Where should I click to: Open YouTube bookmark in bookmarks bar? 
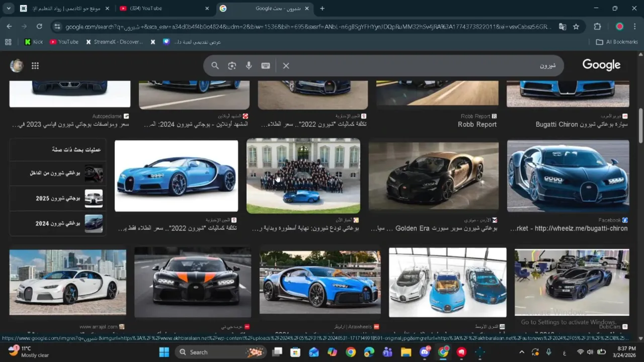click(64, 42)
